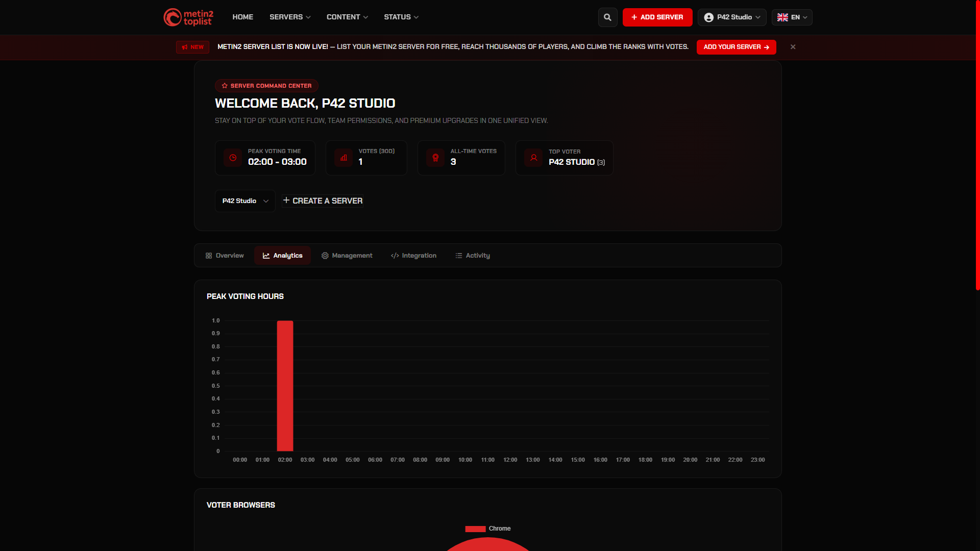
Task: Click the megaphone NEW badge
Action: click(192, 47)
